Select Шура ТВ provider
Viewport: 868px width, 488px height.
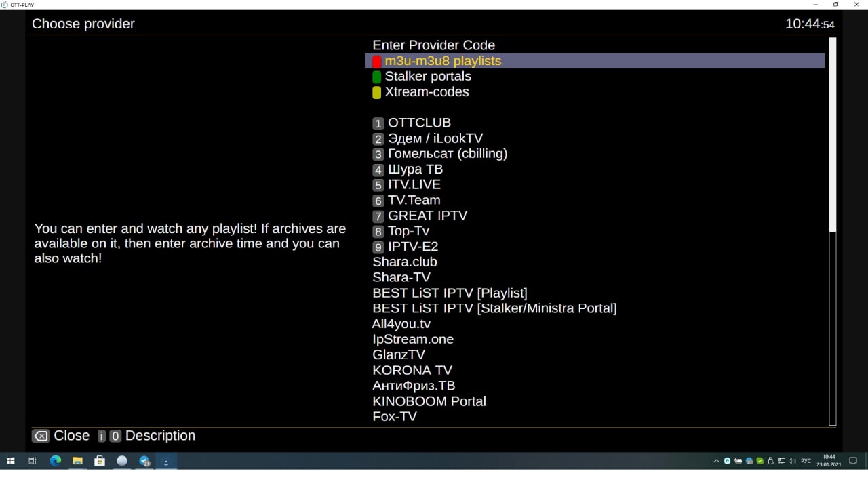[415, 169]
